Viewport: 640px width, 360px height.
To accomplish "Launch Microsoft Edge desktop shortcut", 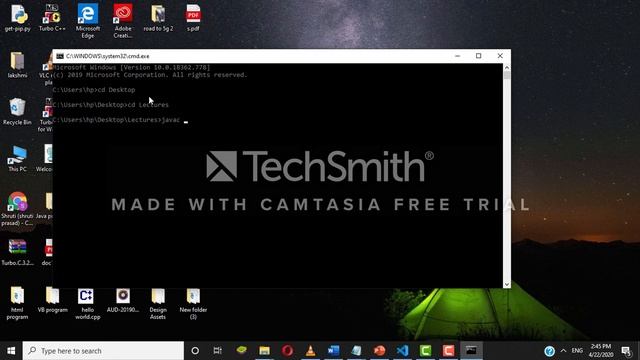I will (x=88, y=20).
